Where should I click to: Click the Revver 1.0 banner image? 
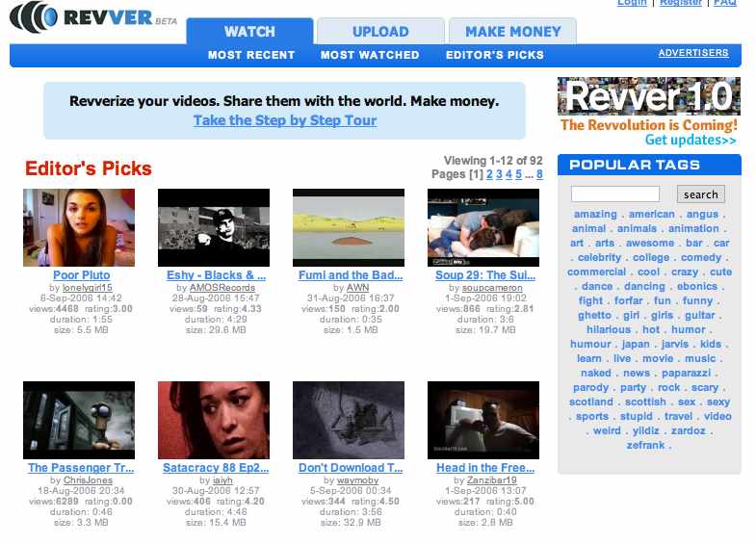[649, 96]
